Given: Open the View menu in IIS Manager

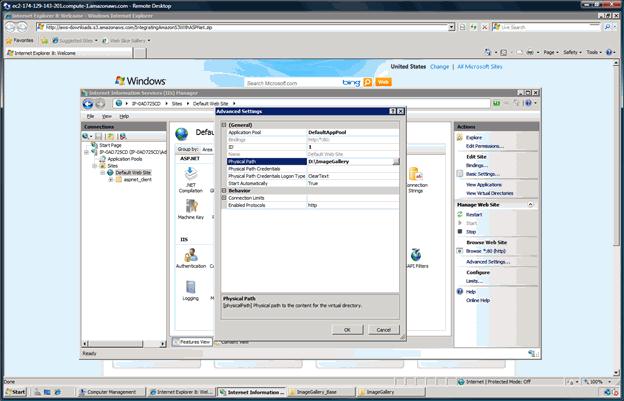Looking at the screenshot, I should coord(107,116).
